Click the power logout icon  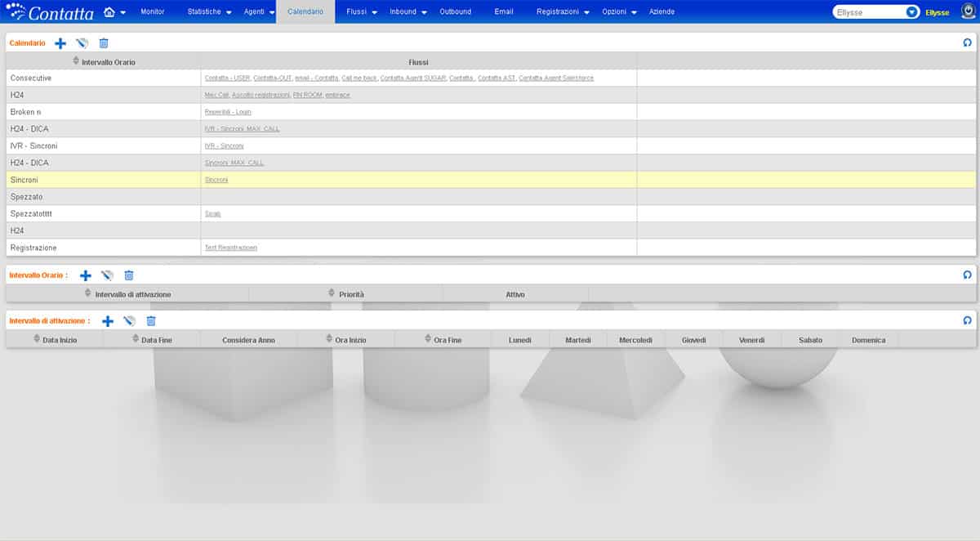point(968,12)
